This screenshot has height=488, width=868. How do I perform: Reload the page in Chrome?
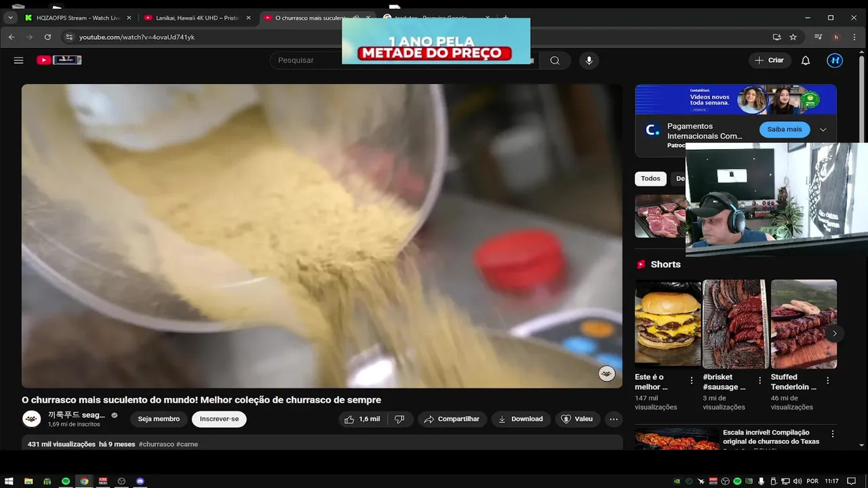pyautogui.click(x=47, y=37)
